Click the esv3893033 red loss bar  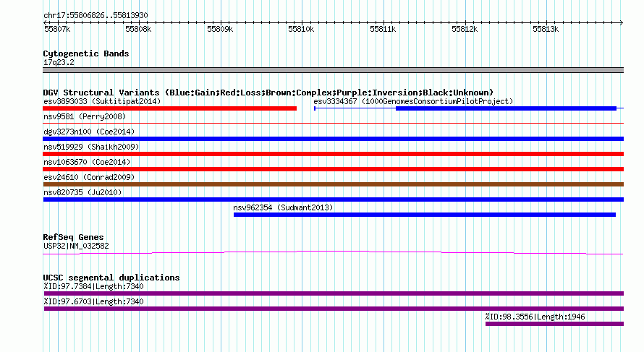169,108
